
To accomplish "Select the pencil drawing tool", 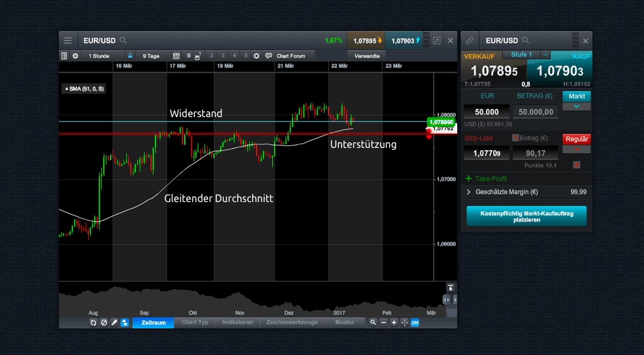I will [x=114, y=322].
